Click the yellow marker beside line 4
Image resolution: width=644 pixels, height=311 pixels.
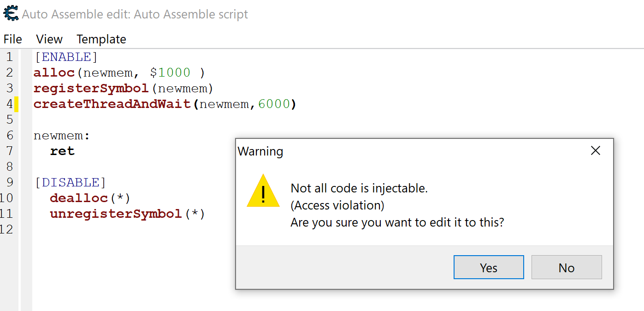[x=17, y=104]
